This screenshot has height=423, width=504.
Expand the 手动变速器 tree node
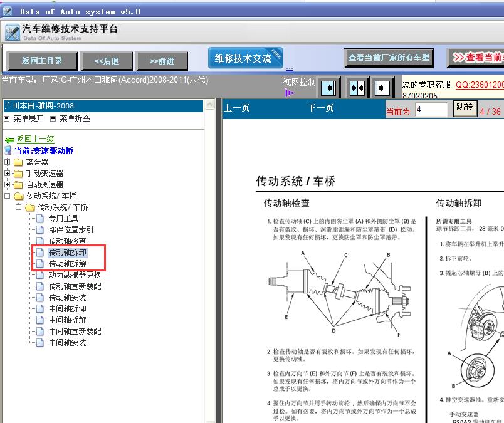point(7,173)
